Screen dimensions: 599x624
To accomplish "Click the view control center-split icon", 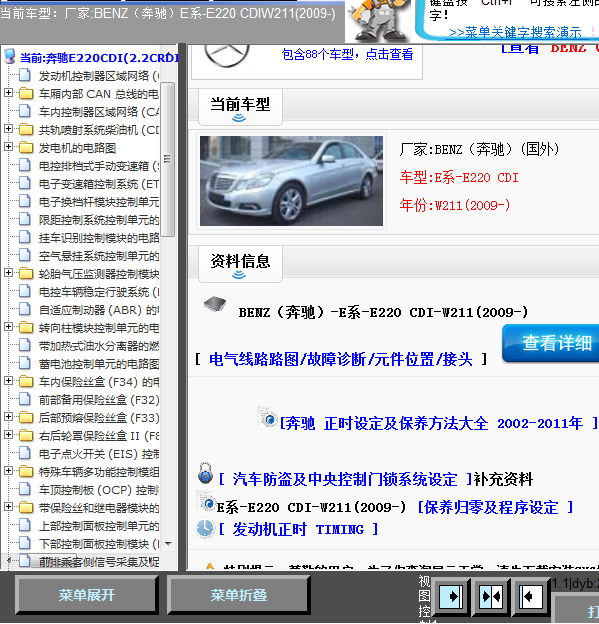I will point(492,596).
